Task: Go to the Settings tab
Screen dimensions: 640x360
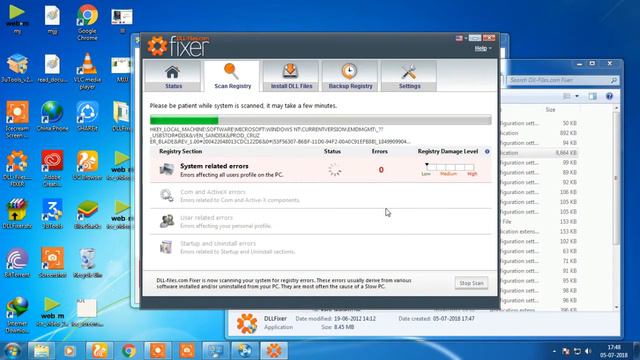Action: tap(409, 76)
